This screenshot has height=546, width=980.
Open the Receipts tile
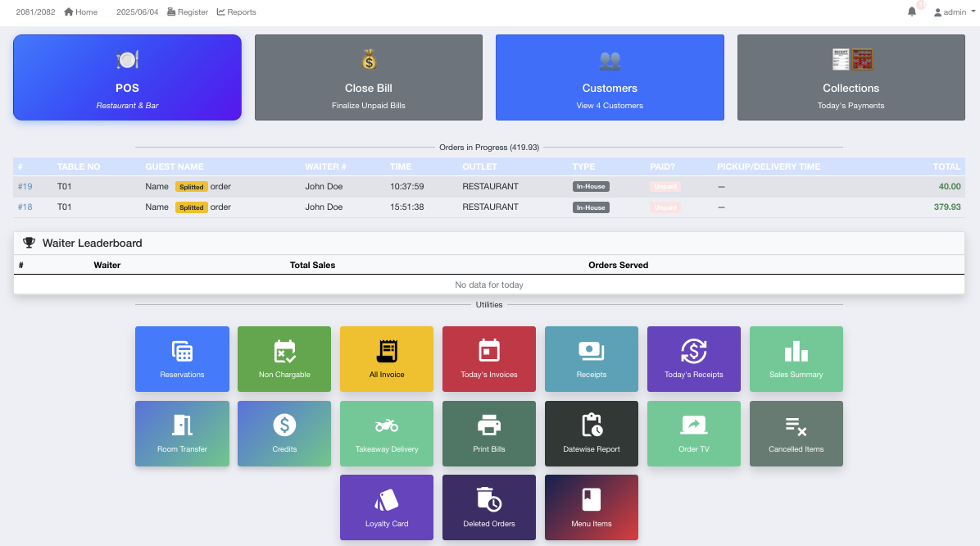[x=592, y=359]
